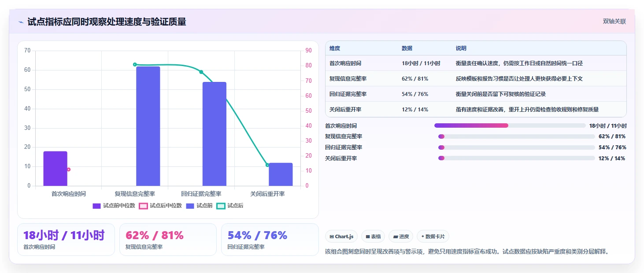Click the 进度 tag
The width and height of the screenshot is (644, 273).
click(x=401, y=236)
